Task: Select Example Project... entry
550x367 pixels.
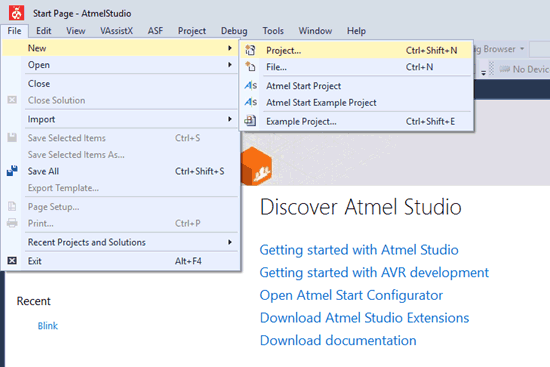Action: 356,121
